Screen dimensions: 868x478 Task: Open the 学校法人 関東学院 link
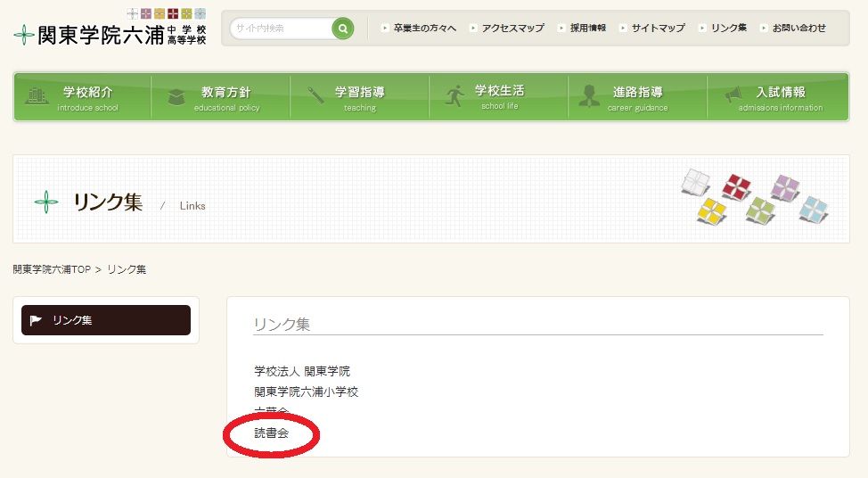(x=302, y=371)
